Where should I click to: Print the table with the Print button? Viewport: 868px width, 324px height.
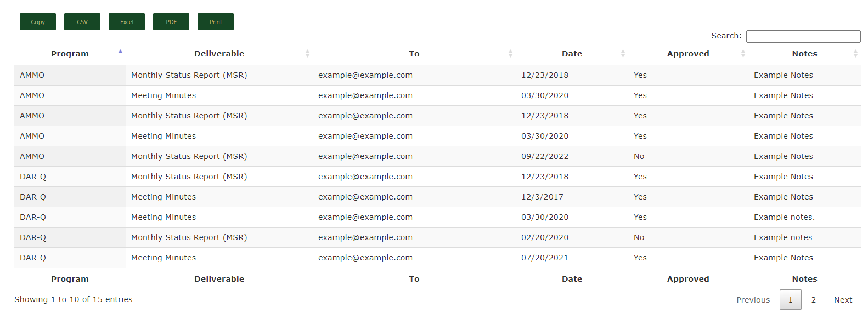[215, 21]
